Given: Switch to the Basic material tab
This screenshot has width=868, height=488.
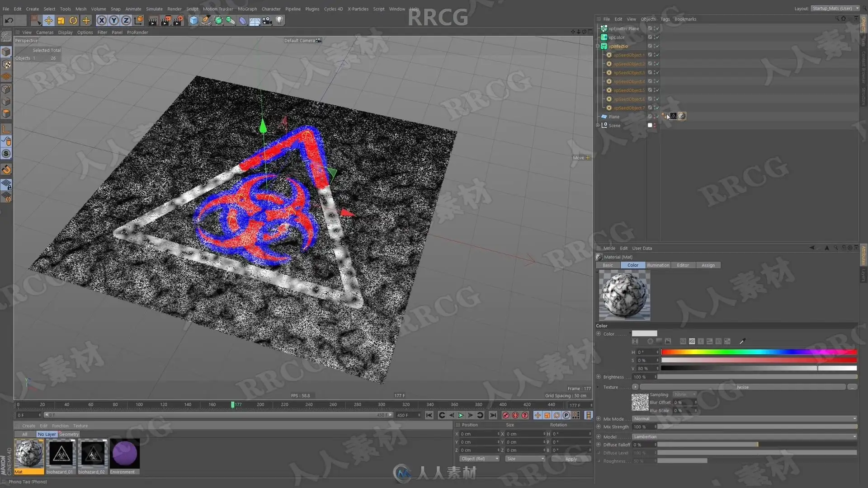Looking at the screenshot, I should pyautogui.click(x=608, y=265).
